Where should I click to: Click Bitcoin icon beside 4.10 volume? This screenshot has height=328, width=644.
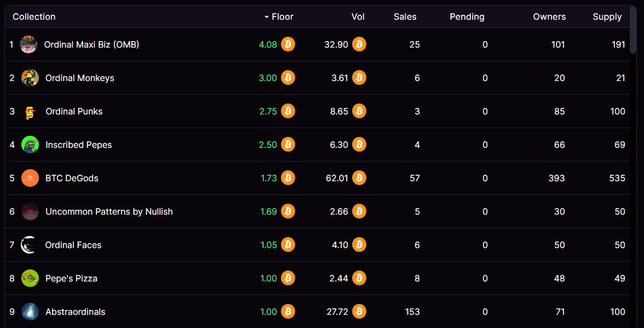(x=359, y=245)
